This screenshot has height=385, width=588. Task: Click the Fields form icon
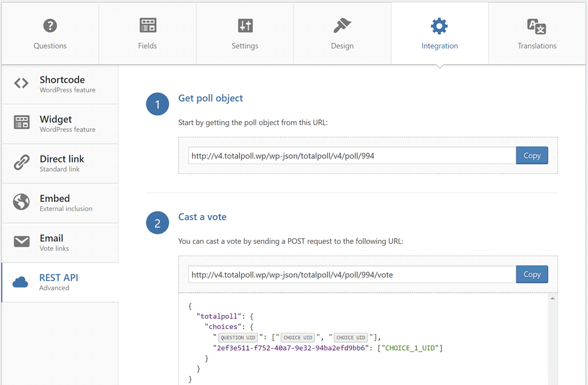click(148, 25)
